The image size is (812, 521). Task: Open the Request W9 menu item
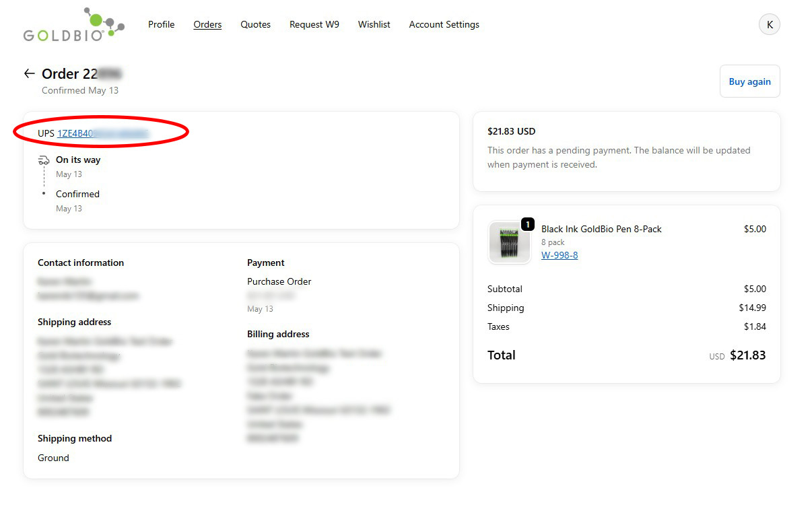pos(314,24)
